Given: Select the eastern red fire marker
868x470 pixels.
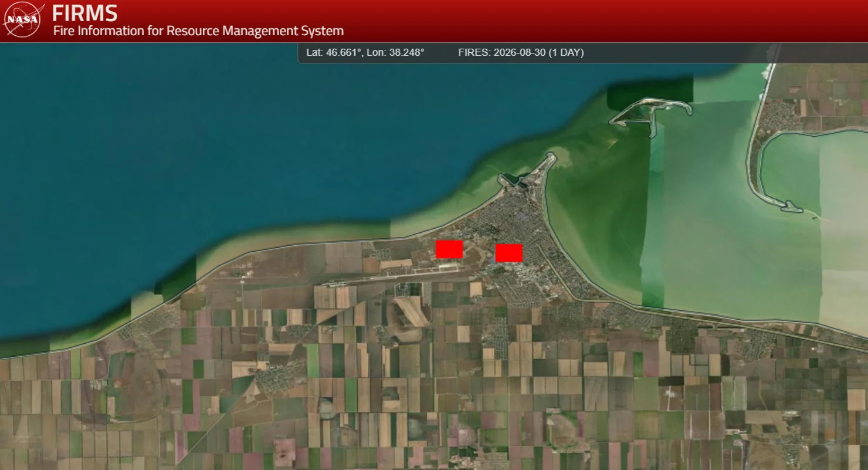Looking at the screenshot, I should (x=509, y=253).
